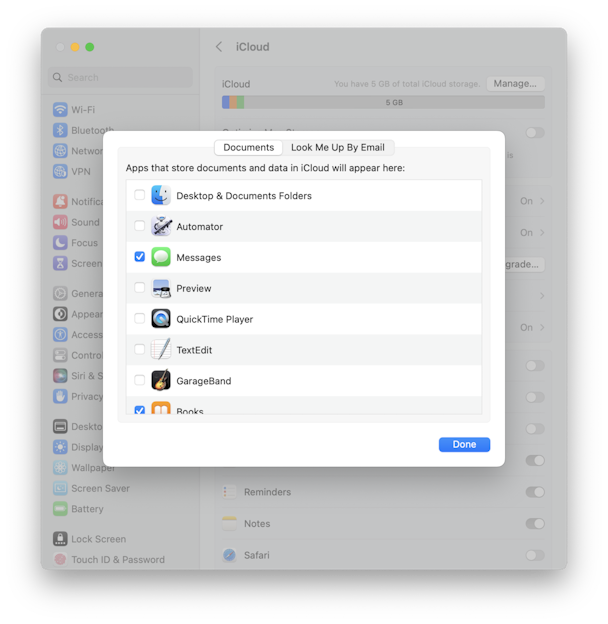Check the Preview checkbox

139,287
